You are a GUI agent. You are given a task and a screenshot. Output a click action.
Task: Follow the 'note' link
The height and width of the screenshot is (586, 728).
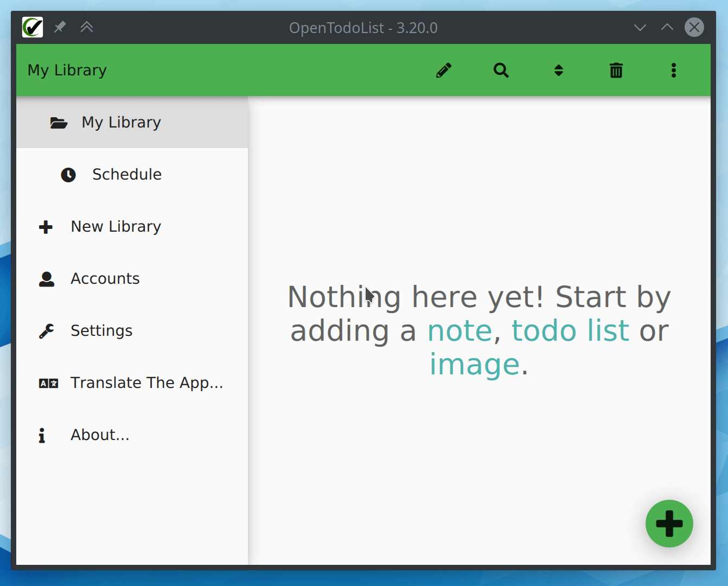coord(459,331)
